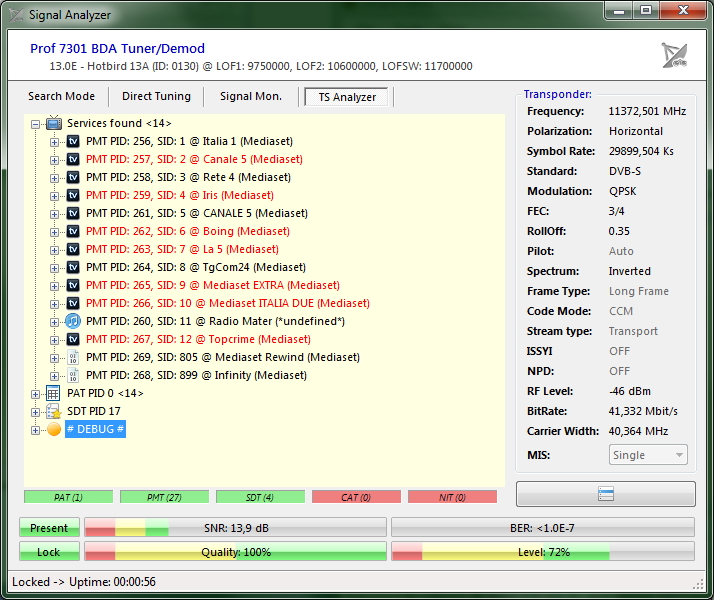Screen dimensions: 714x600
Task: Switch to the Direct Tuning tab
Action: tap(156, 97)
